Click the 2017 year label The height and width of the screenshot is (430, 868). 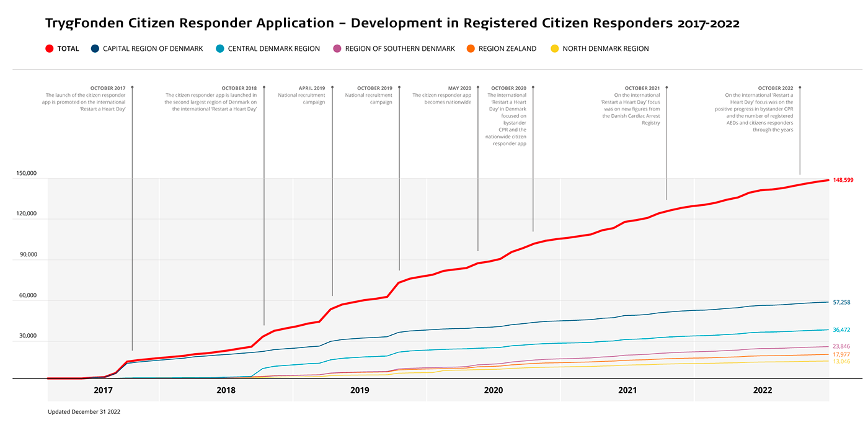pos(103,390)
